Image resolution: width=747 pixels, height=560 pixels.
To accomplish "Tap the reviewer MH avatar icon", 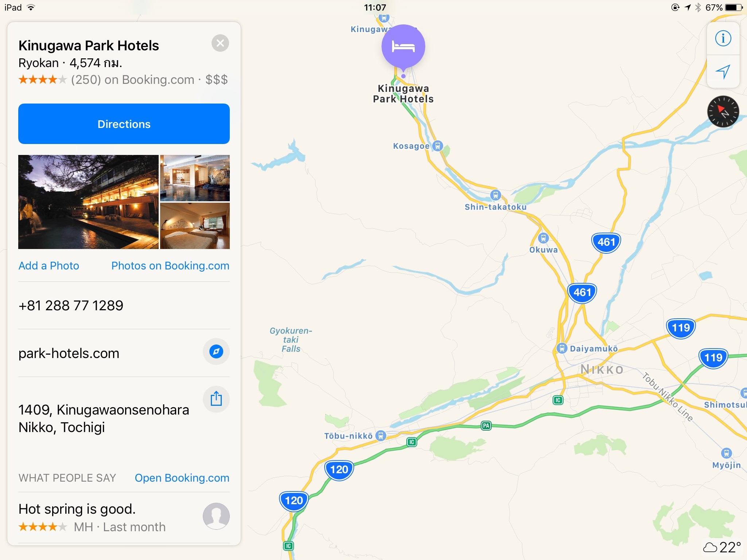I will (216, 517).
